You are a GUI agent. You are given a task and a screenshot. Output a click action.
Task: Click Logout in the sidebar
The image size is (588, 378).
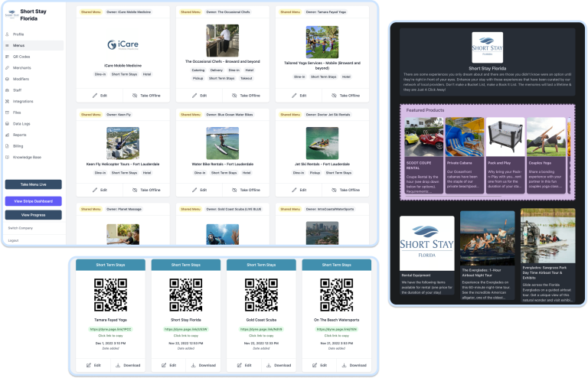(13, 240)
